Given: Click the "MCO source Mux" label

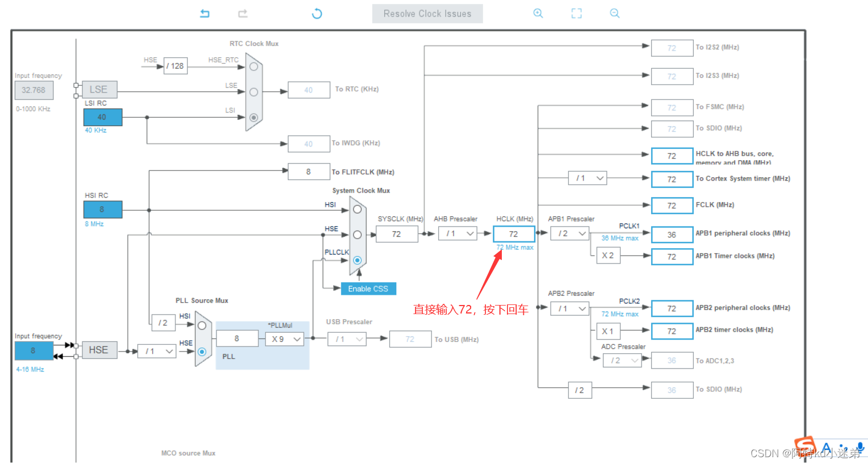Looking at the screenshot, I should 188,453.
